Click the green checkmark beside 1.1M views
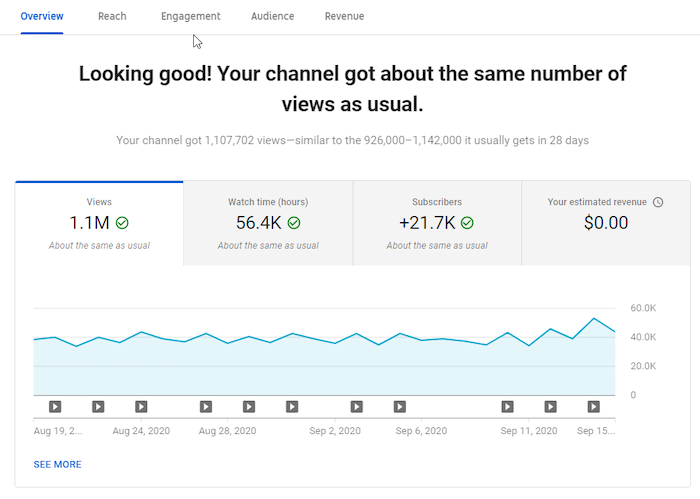Viewport: 700px width, 499px height. [x=122, y=223]
